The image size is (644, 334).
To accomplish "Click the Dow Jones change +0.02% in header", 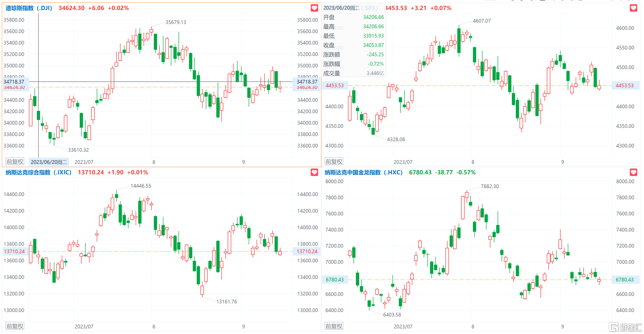I will pos(118,8).
